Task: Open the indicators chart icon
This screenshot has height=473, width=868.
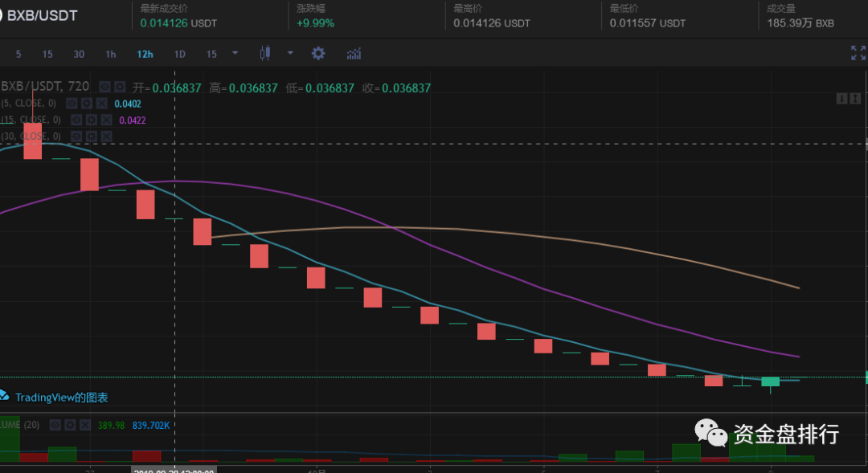Action: 354,54
